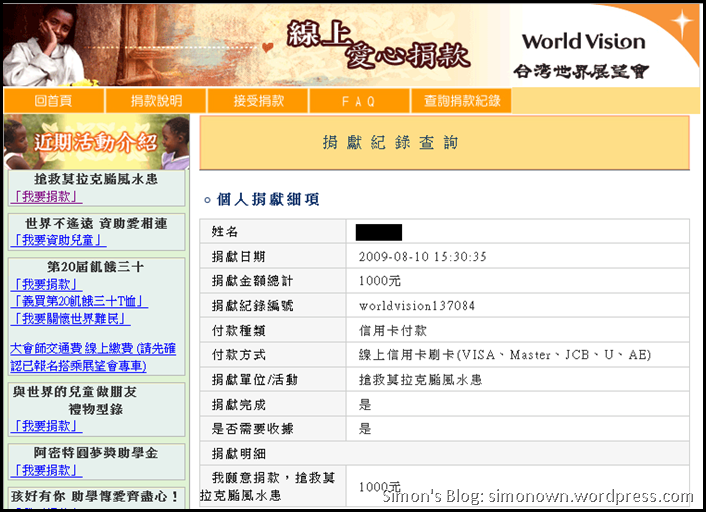Click the 世界不遙遠 資助愛相連 heading
706x512 pixels.
point(96,223)
